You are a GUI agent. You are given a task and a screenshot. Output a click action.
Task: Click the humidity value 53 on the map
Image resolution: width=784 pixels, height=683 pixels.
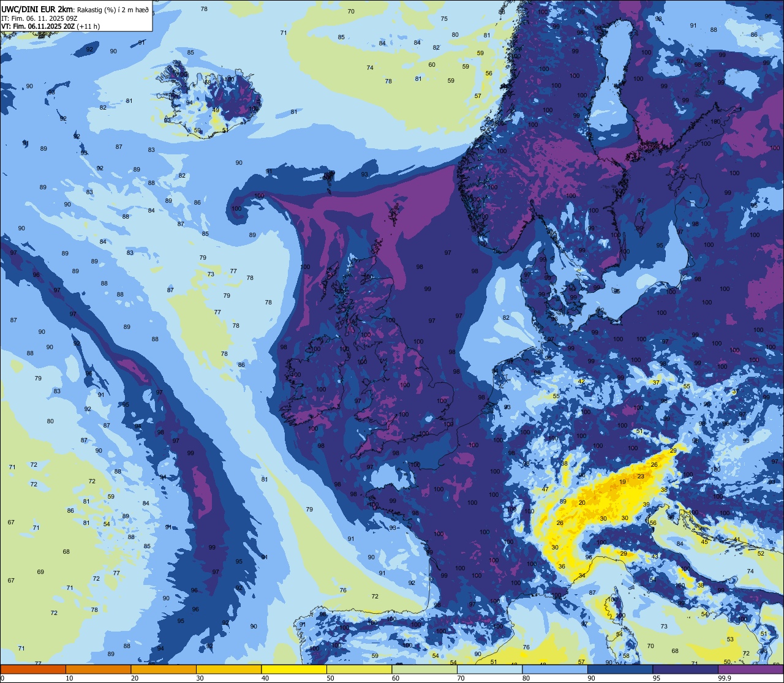tap(730, 640)
